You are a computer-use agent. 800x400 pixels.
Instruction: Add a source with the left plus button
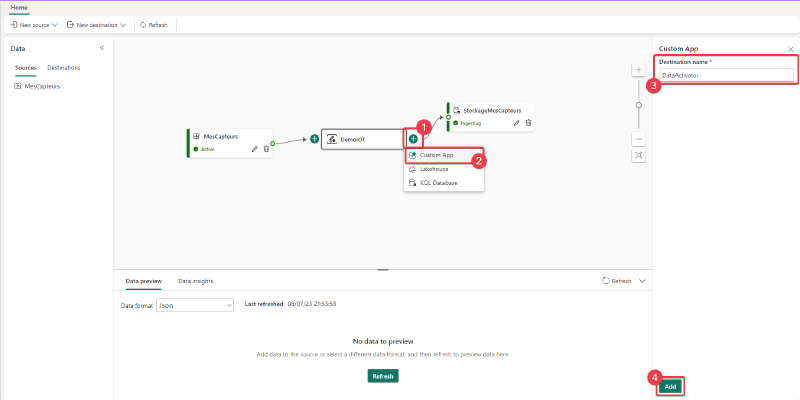(x=315, y=139)
